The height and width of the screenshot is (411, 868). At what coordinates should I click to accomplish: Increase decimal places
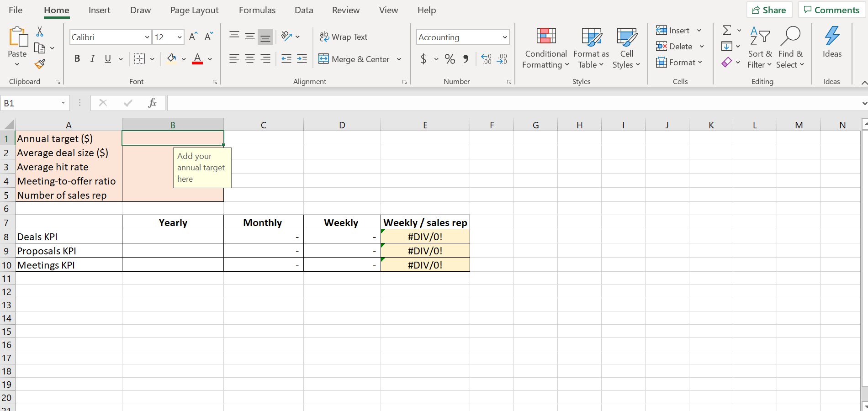486,59
